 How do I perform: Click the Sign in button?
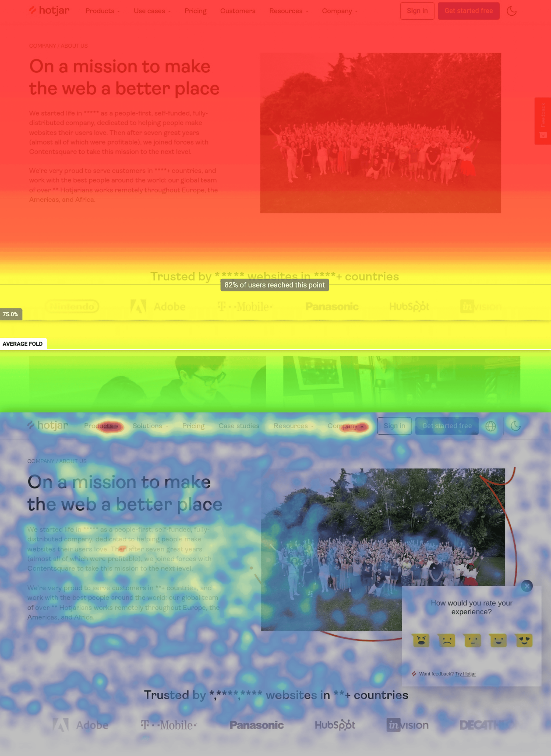coord(417,10)
